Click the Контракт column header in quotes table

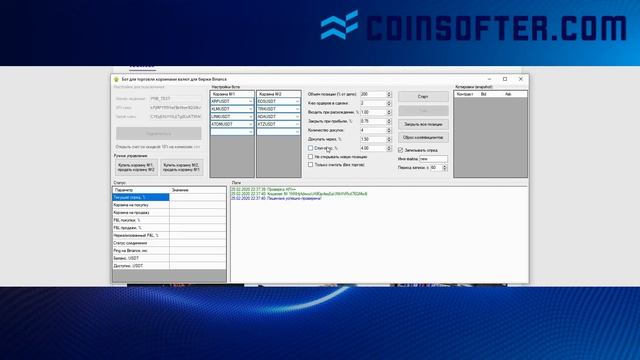click(x=467, y=94)
